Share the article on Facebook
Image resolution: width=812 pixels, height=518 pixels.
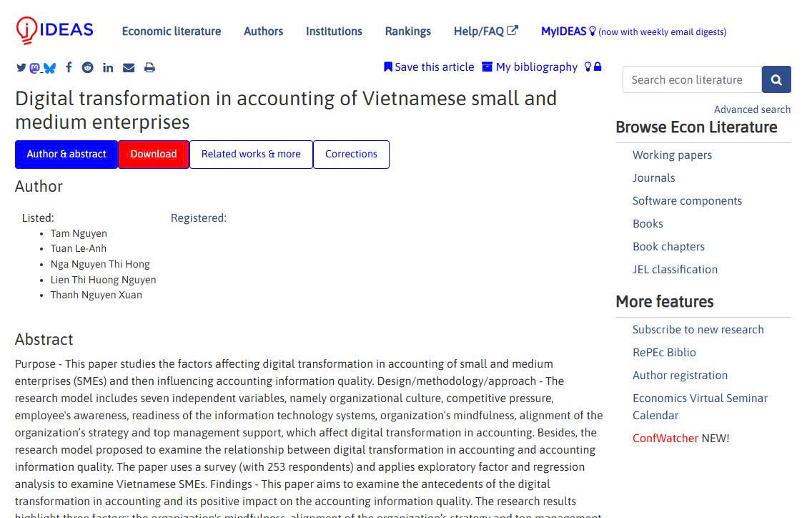(69, 67)
